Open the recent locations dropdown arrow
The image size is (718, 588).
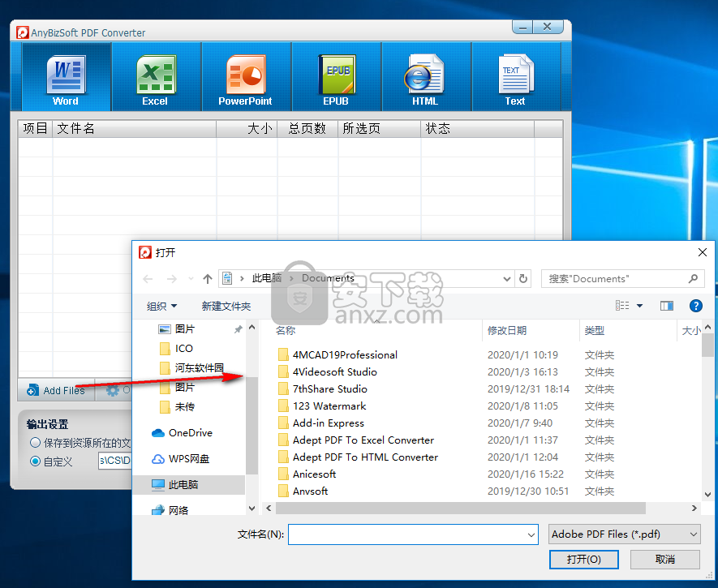(191, 279)
